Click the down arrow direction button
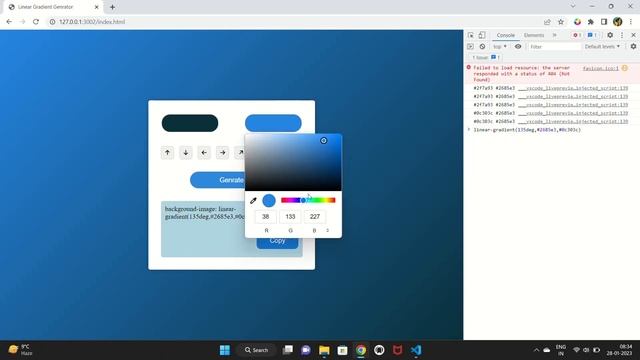Image resolution: width=640 pixels, height=360 pixels. (186, 153)
